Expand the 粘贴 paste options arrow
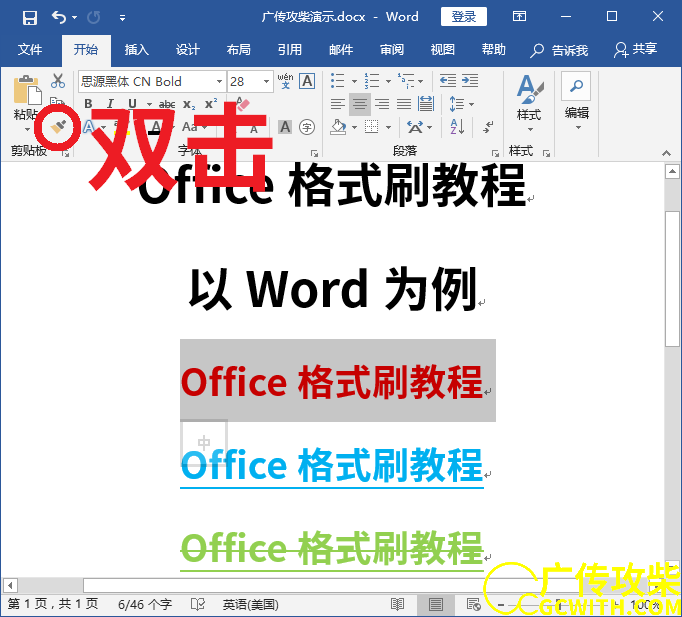 (27, 129)
